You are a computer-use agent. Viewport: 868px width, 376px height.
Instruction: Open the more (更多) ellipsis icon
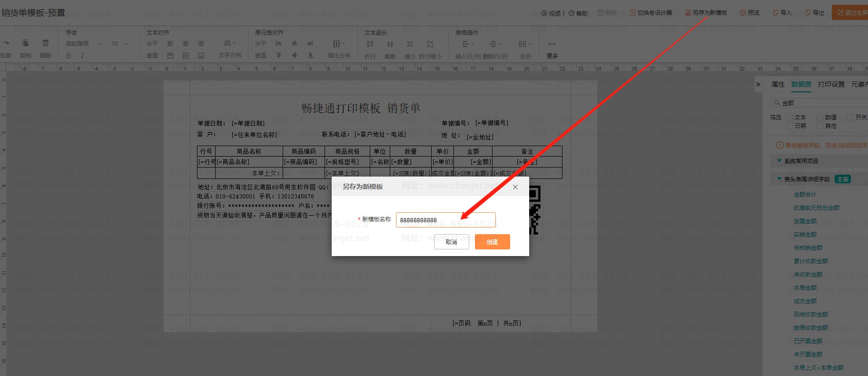(552, 44)
